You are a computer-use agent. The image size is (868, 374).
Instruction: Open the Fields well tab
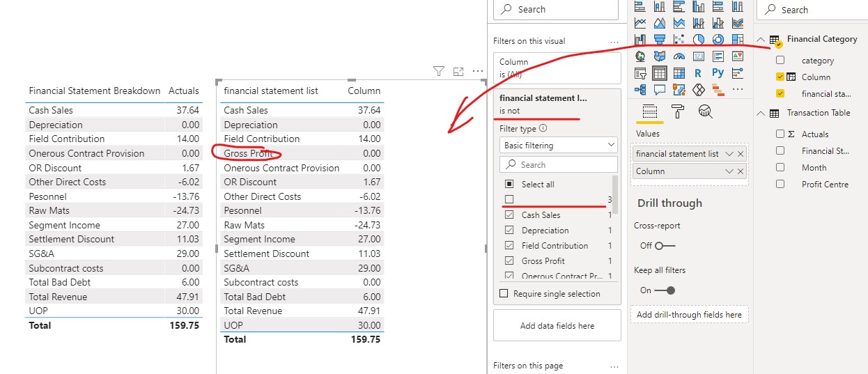[650, 113]
